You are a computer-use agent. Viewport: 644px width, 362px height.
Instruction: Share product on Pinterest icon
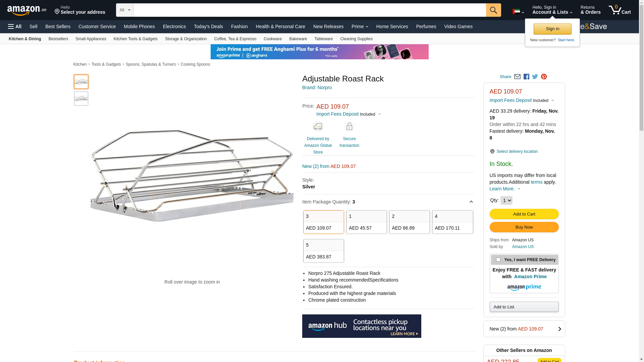(x=544, y=77)
